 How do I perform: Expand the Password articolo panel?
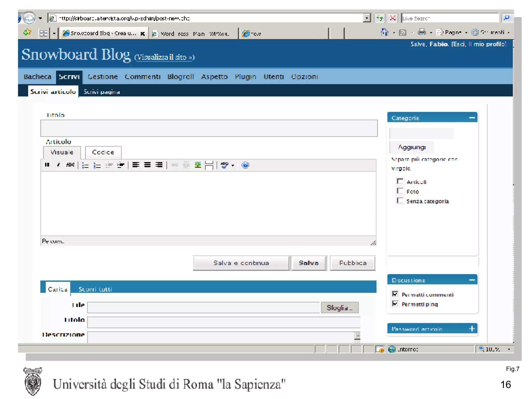(472, 329)
